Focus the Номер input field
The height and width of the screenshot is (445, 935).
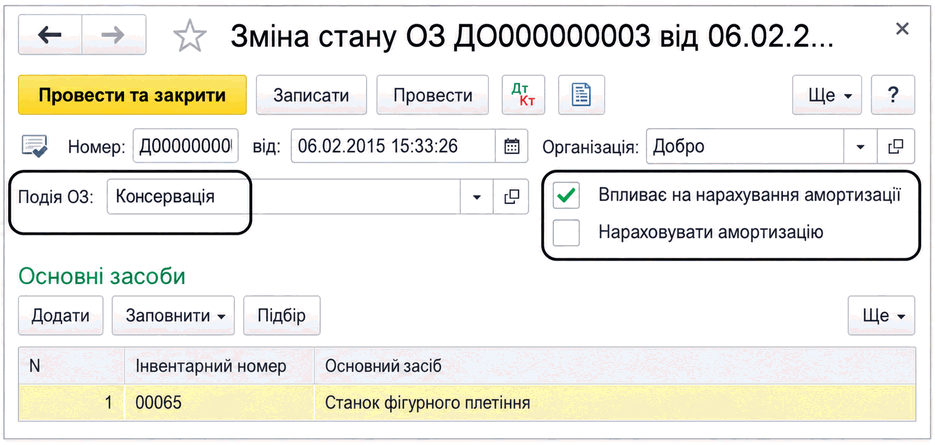tap(185, 146)
